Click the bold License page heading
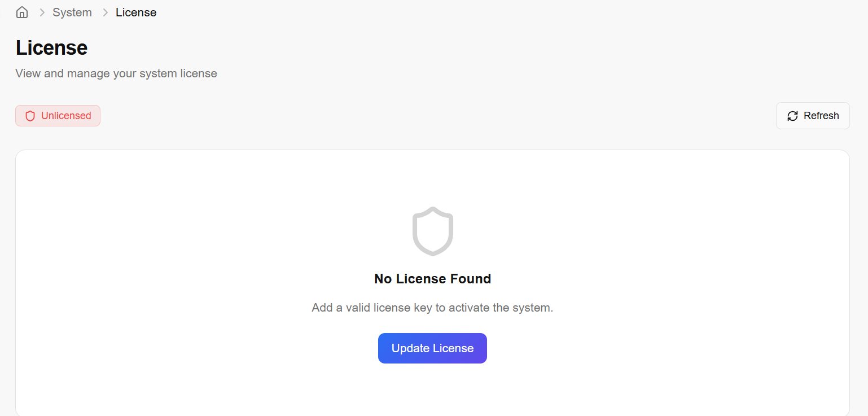Screen dimensions: 868x416 [51, 48]
